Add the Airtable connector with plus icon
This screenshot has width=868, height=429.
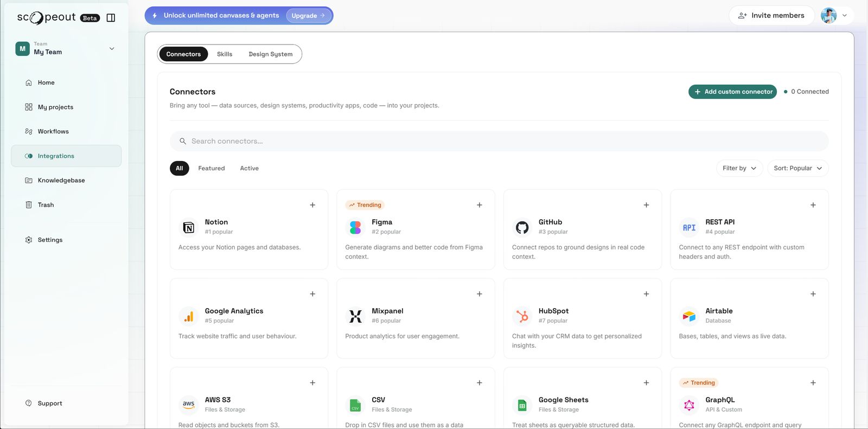tap(813, 294)
